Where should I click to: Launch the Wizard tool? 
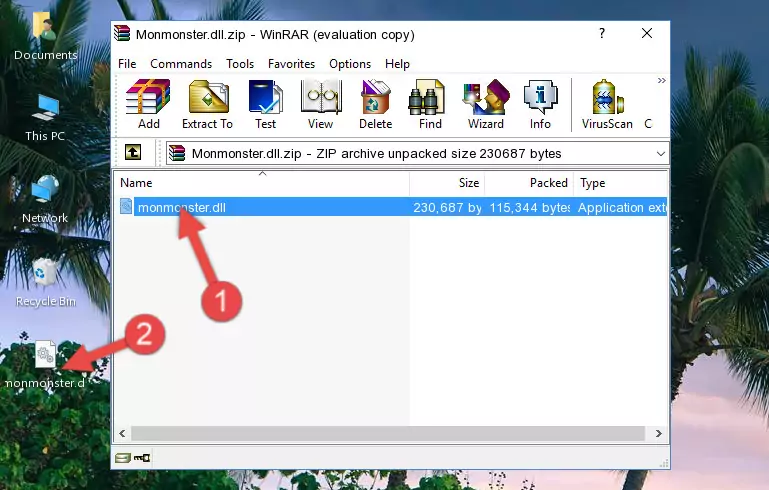click(486, 104)
